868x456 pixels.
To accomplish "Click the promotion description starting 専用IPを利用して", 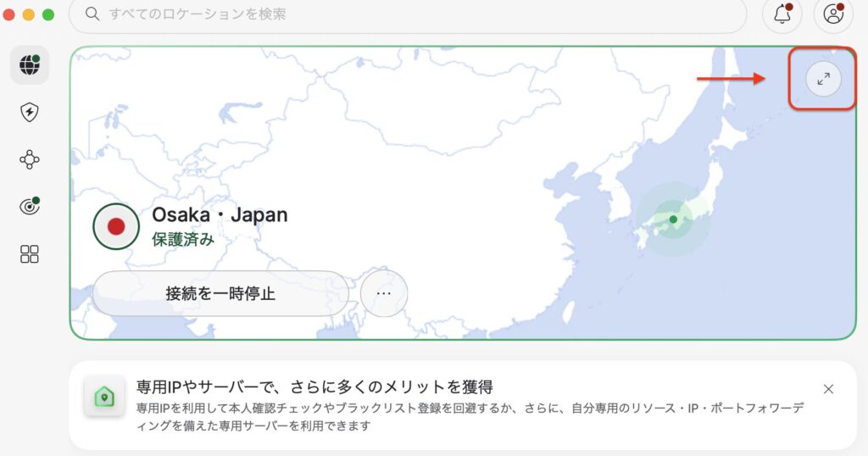I will 470,417.
